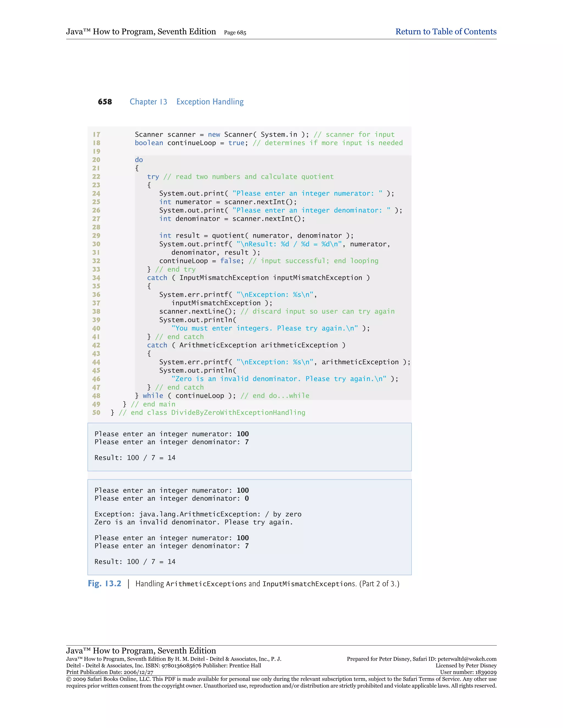Click the header title 'Java How to Program'

tap(141, 32)
